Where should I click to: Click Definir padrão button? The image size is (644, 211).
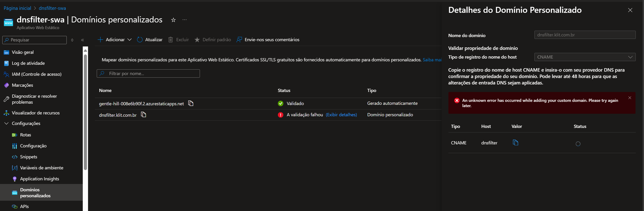coord(213,40)
